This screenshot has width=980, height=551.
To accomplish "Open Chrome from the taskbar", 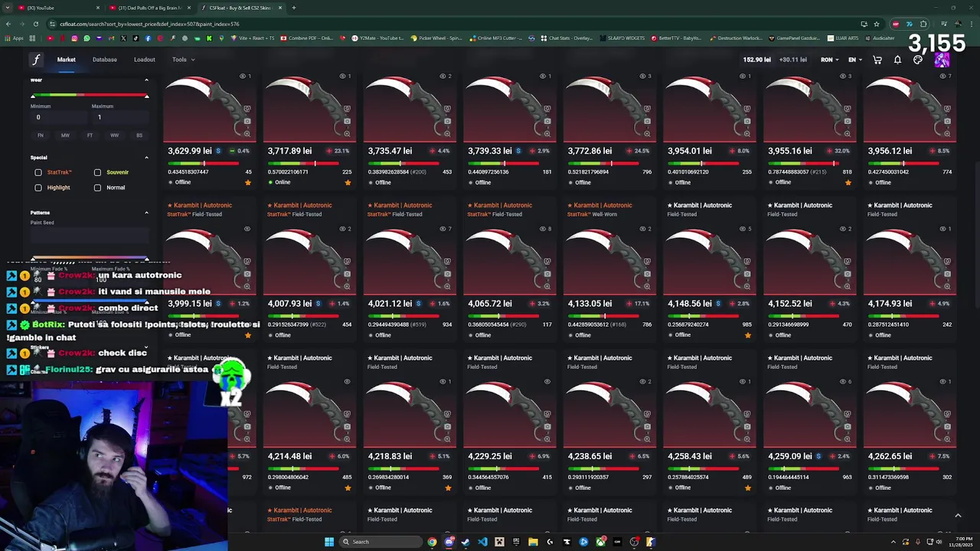I will pyautogui.click(x=433, y=542).
